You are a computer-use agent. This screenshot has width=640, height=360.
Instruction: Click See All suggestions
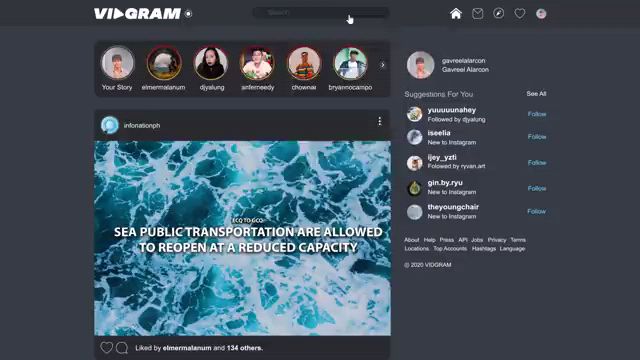[x=536, y=93]
